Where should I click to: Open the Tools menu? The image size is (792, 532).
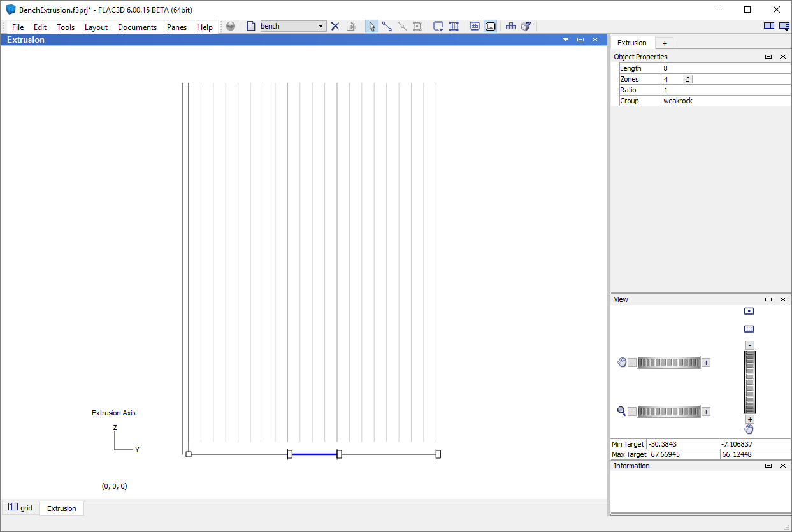[65, 27]
